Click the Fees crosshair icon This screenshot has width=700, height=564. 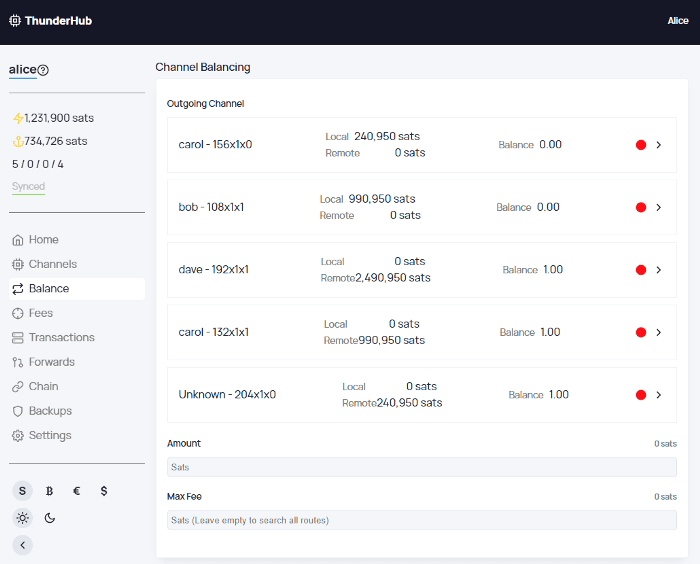(18, 313)
